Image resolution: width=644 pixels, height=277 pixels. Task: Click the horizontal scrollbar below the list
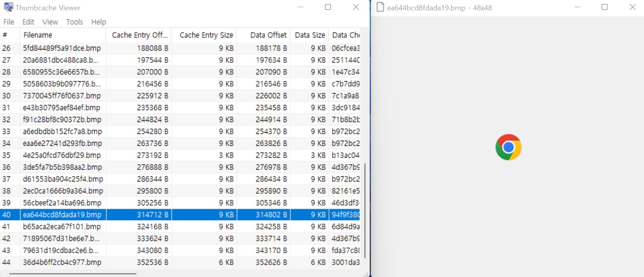pos(72,273)
